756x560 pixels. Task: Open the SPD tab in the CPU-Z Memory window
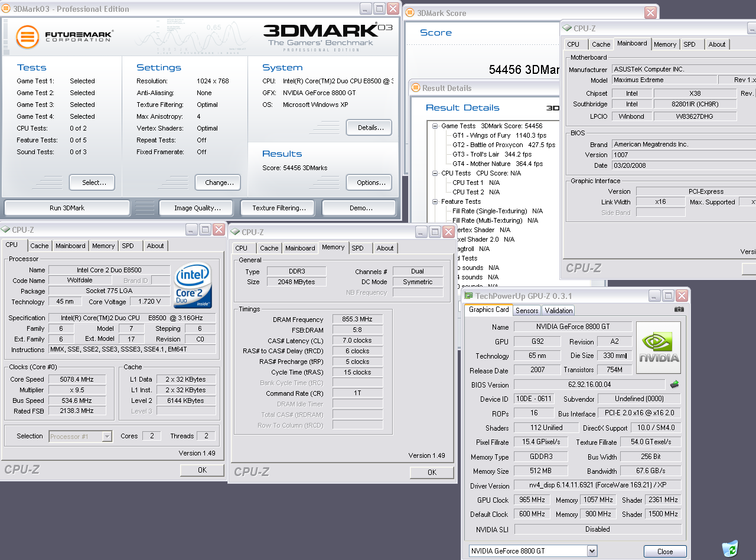pyautogui.click(x=358, y=248)
